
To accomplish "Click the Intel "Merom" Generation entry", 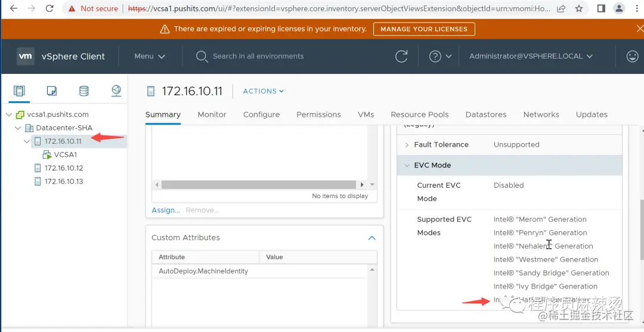I will click(540, 219).
